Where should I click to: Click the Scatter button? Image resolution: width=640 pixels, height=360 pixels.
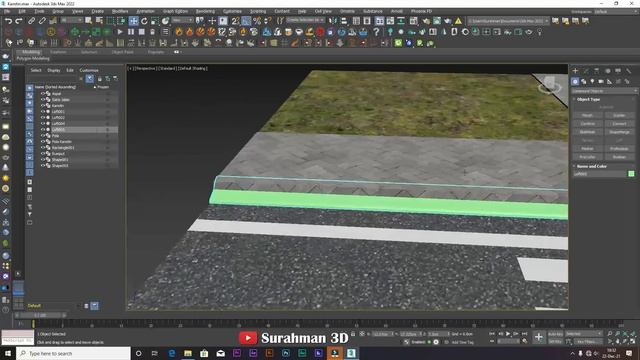tap(619, 116)
